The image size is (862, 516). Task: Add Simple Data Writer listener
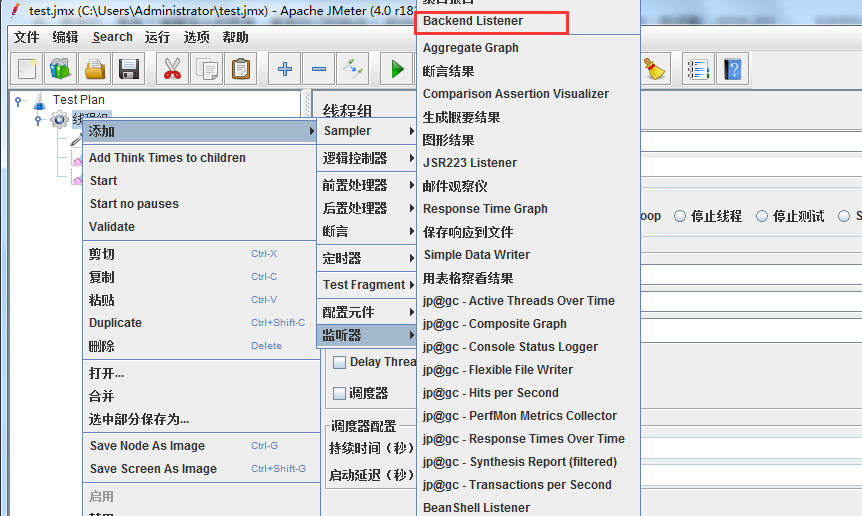pos(528,255)
